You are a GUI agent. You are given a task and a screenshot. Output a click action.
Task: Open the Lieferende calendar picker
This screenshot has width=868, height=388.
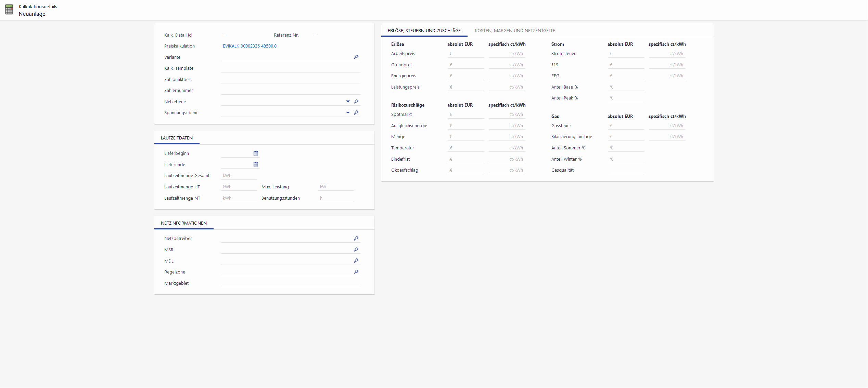[256, 164]
